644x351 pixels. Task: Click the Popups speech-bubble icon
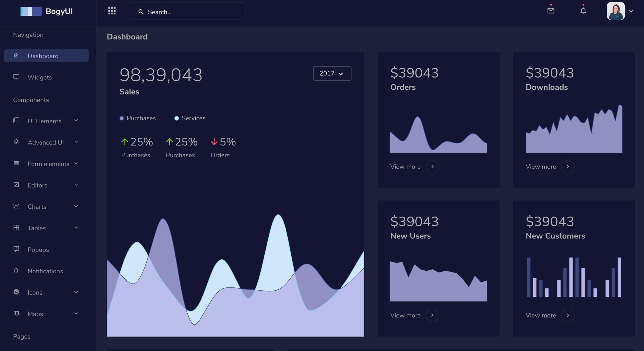tap(16, 249)
